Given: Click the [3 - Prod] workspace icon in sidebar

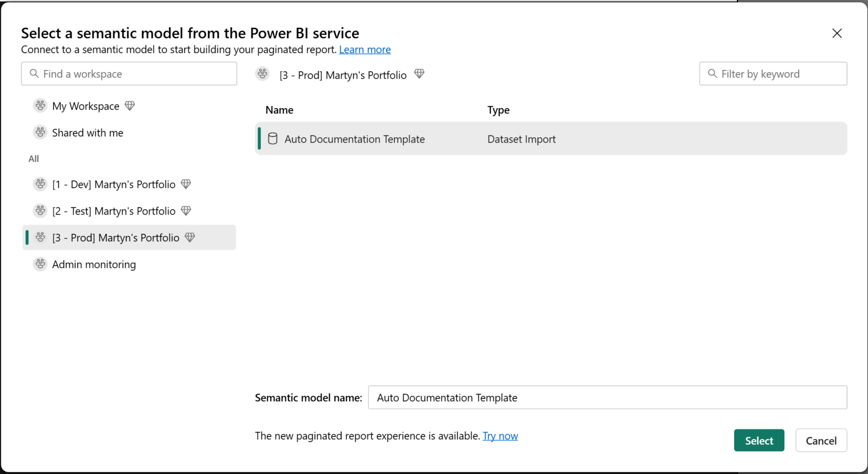Looking at the screenshot, I should (40, 237).
